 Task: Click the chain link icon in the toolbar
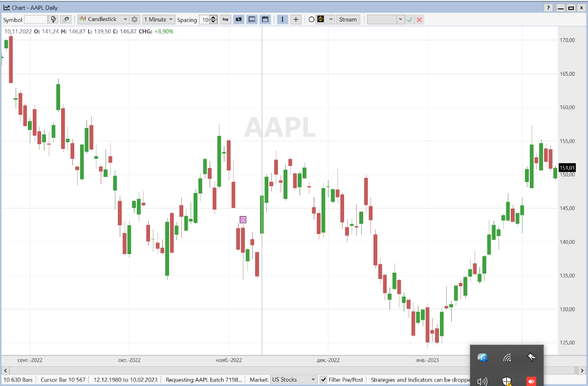pos(66,20)
